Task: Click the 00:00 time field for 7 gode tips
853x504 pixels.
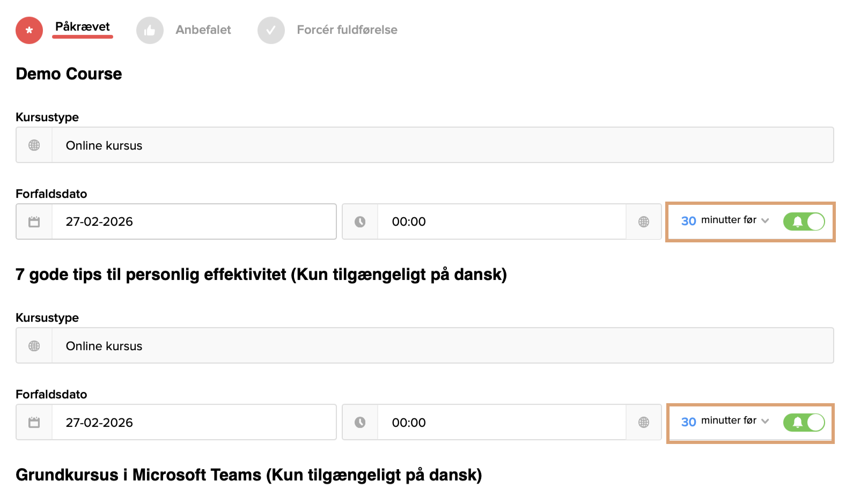Action: pyautogui.click(x=501, y=423)
